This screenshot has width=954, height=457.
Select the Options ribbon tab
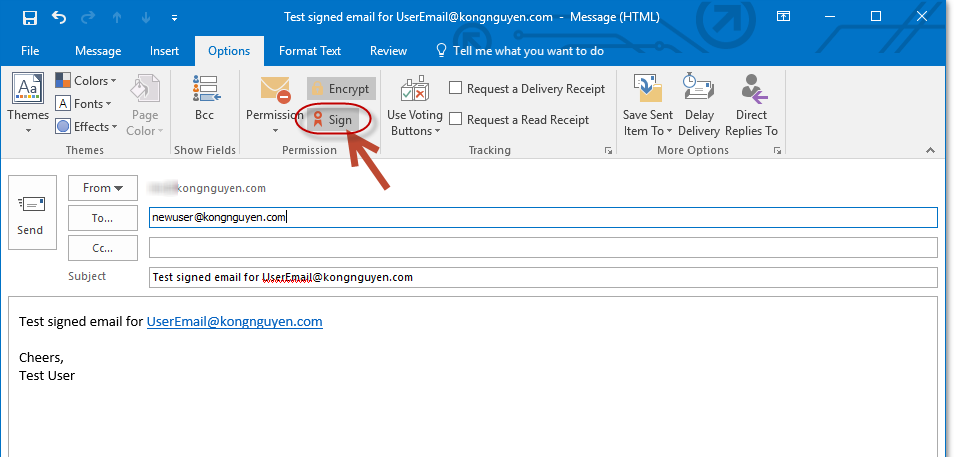(229, 51)
